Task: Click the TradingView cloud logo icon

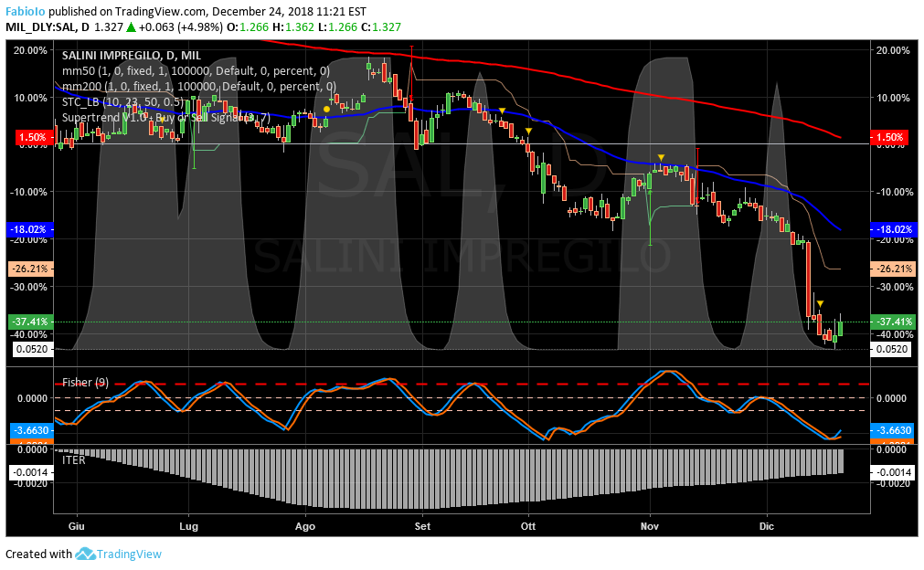Action: pyautogui.click(x=85, y=554)
